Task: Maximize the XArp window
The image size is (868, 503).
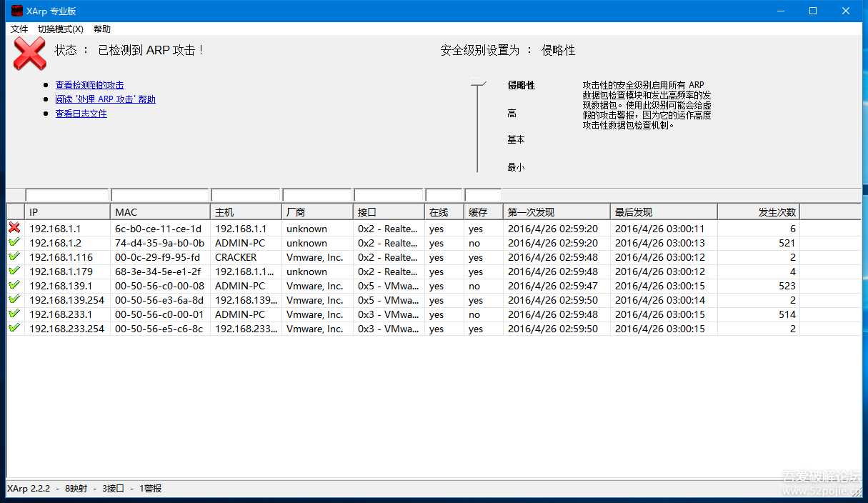Action: point(813,11)
